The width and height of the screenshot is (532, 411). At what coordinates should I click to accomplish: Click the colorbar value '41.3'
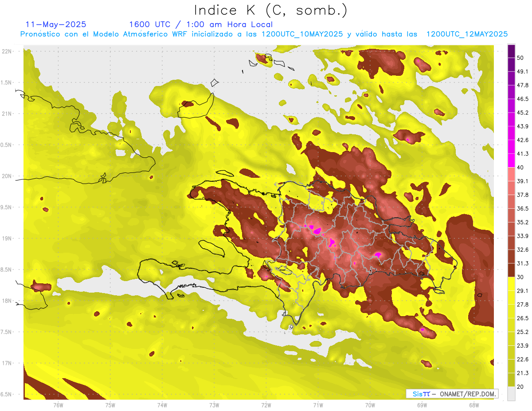523,154
